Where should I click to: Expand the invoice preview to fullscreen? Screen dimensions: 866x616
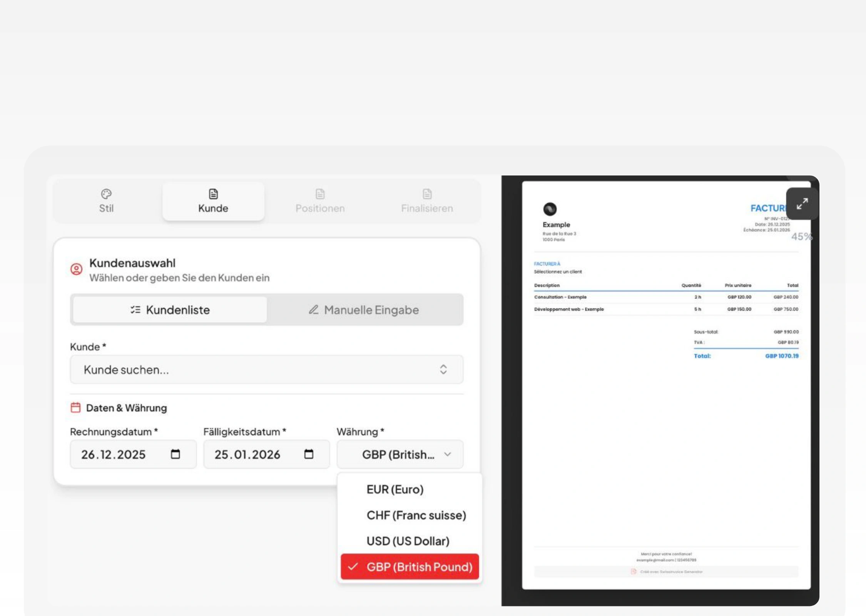point(802,204)
